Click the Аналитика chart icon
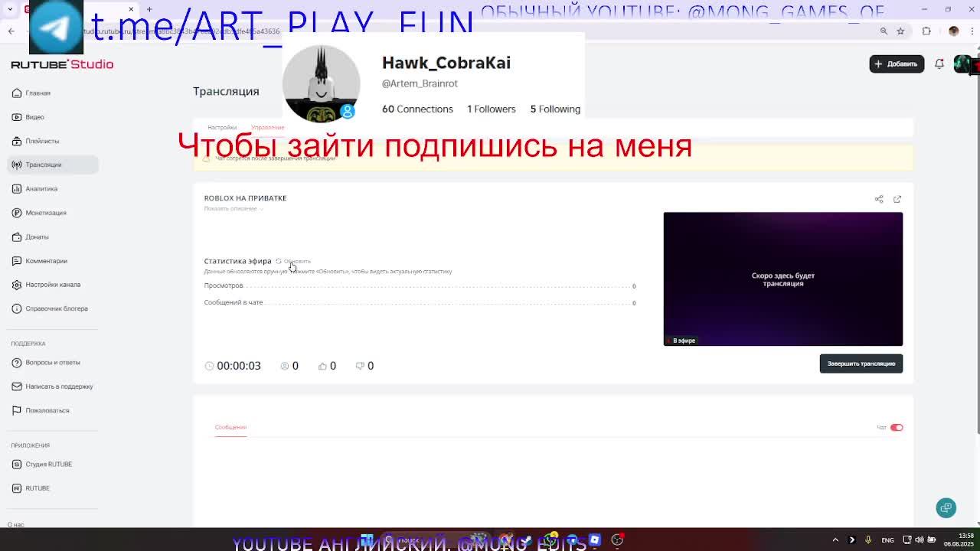Image resolution: width=980 pixels, height=551 pixels. [x=17, y=188]
